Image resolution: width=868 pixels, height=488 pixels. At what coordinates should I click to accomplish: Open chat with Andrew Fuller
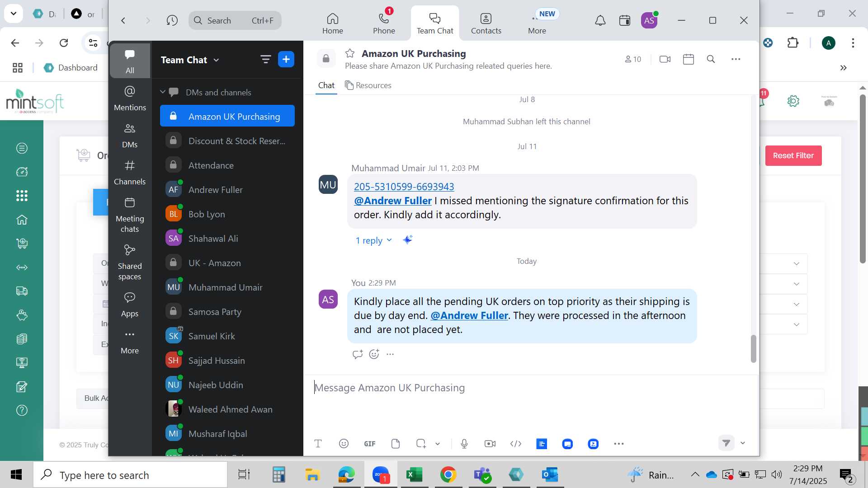tap(227, 190)
